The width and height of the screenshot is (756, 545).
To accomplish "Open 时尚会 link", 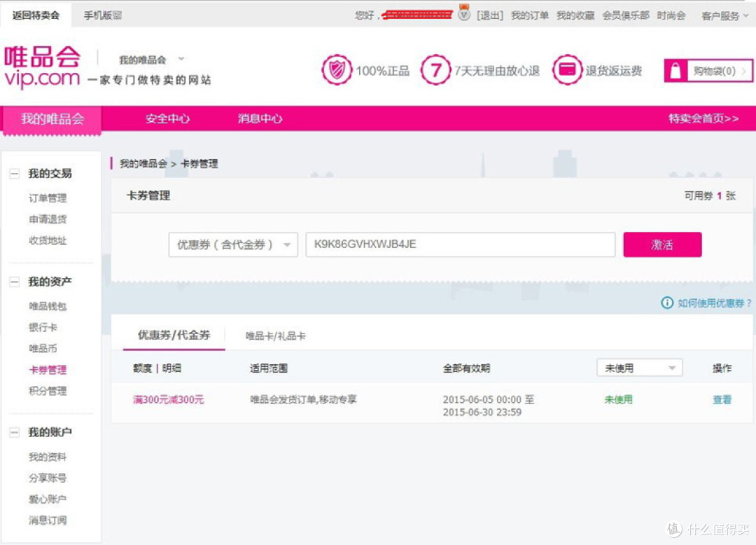I will (x=671, y=15).
